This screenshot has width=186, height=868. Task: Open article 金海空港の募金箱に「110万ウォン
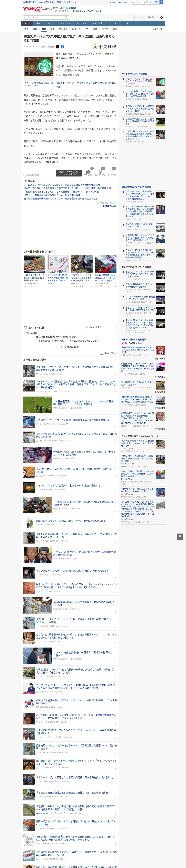click(x=76, y=435)
